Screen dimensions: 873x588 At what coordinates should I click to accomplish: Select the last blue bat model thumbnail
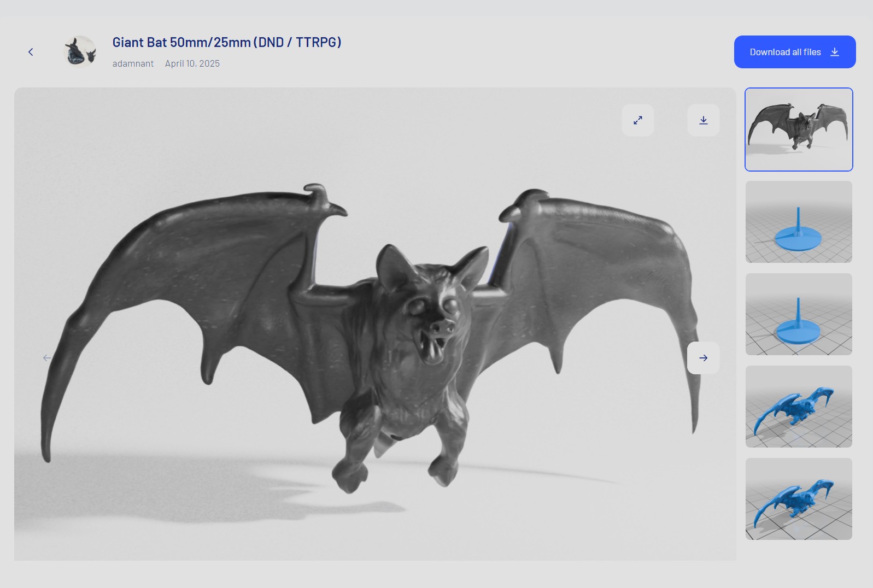pyautogui.click(x=799, y=499)
